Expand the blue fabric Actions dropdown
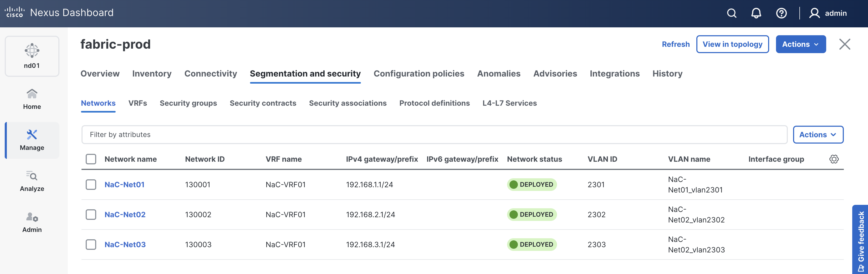The image size is (868, 274). click(x=800, y=44)
